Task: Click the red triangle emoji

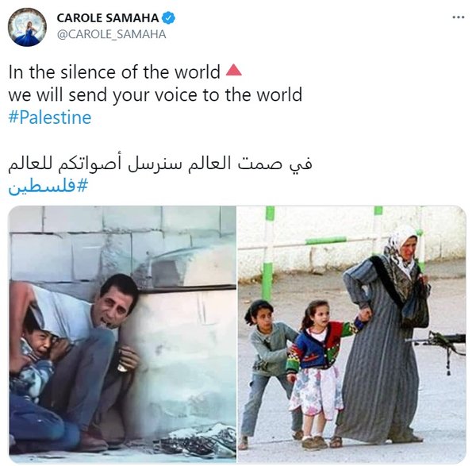Action: pyautogui.click(x=234, y=70)
